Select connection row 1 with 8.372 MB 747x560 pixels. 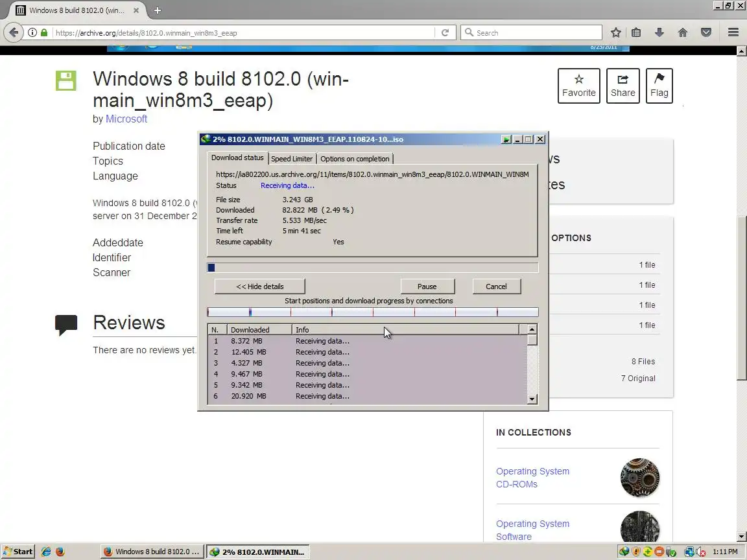tap(367, 341)
